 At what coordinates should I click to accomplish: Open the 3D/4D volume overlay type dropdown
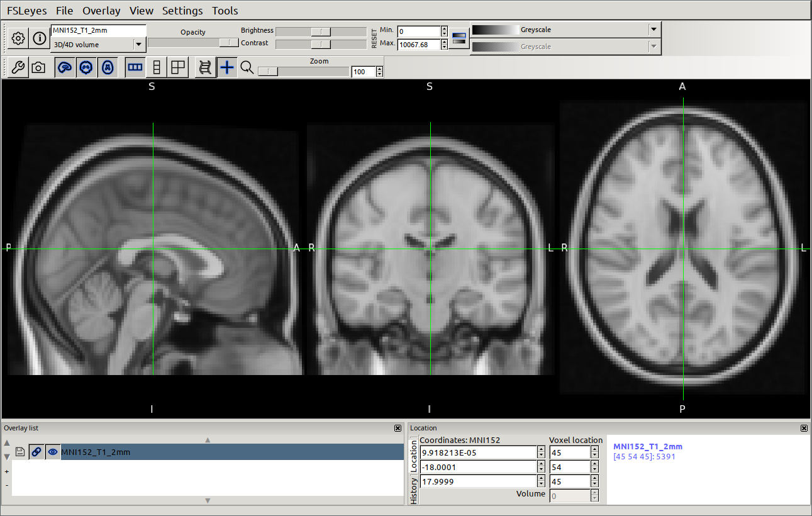coord(138,45)
